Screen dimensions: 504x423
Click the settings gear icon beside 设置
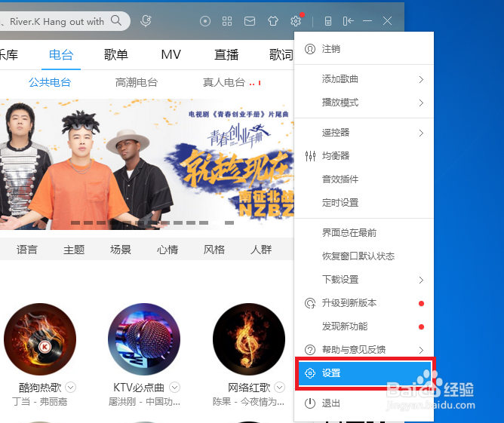310,373
